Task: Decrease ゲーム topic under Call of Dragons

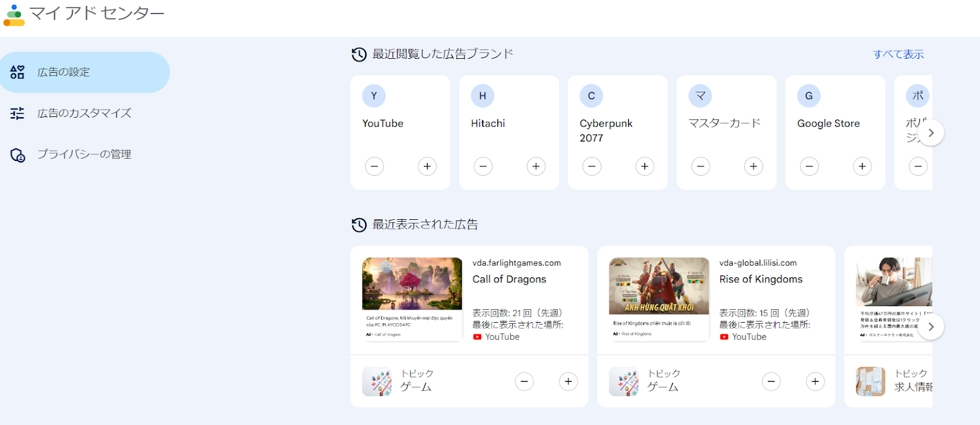Action: coord(524,382)
